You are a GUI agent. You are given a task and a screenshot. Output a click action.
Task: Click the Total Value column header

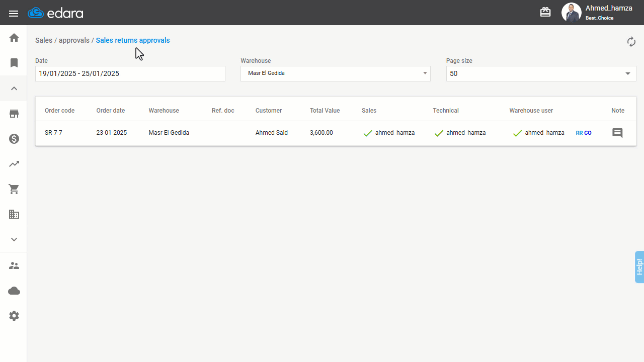(325, 111)
